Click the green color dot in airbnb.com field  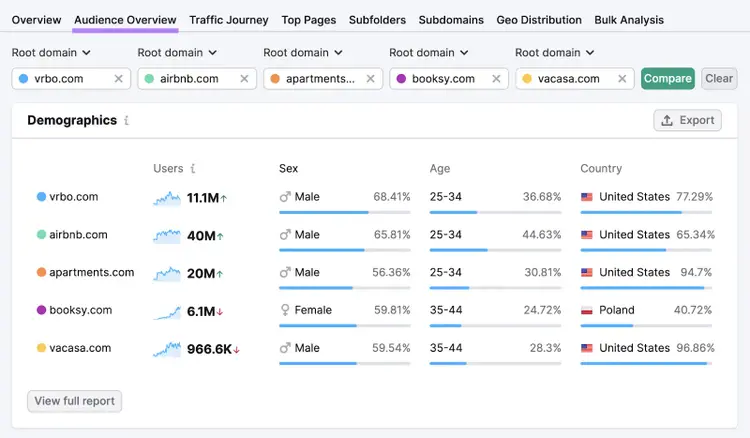[149, 78]
